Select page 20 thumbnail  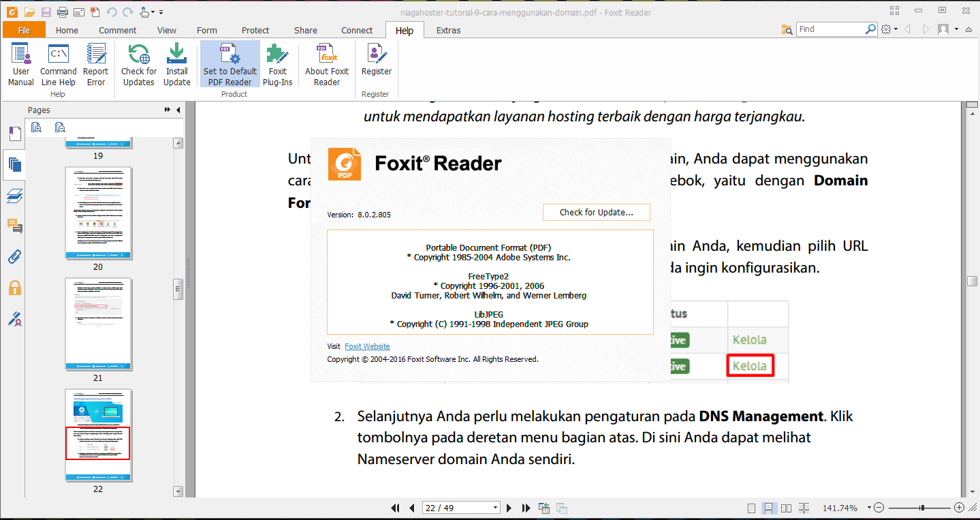coord(98,213)
